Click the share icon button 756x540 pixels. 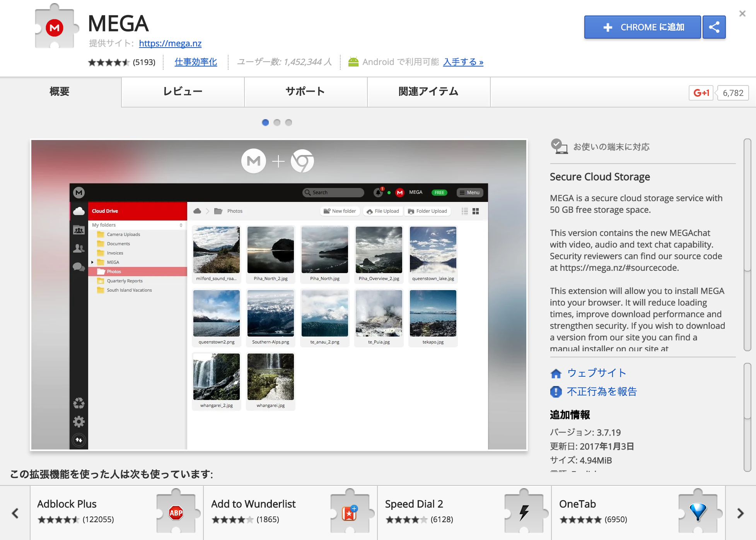pyautogui.click(x=714, y=27)
